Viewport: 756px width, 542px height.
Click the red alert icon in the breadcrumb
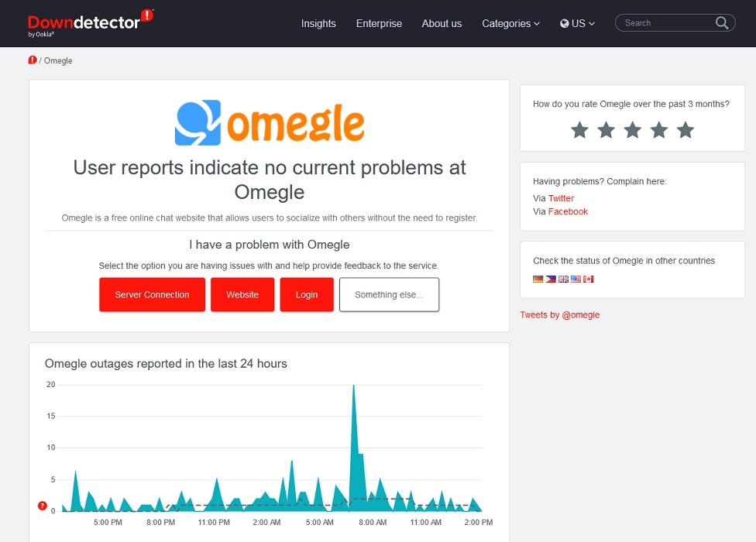[33, 60]
